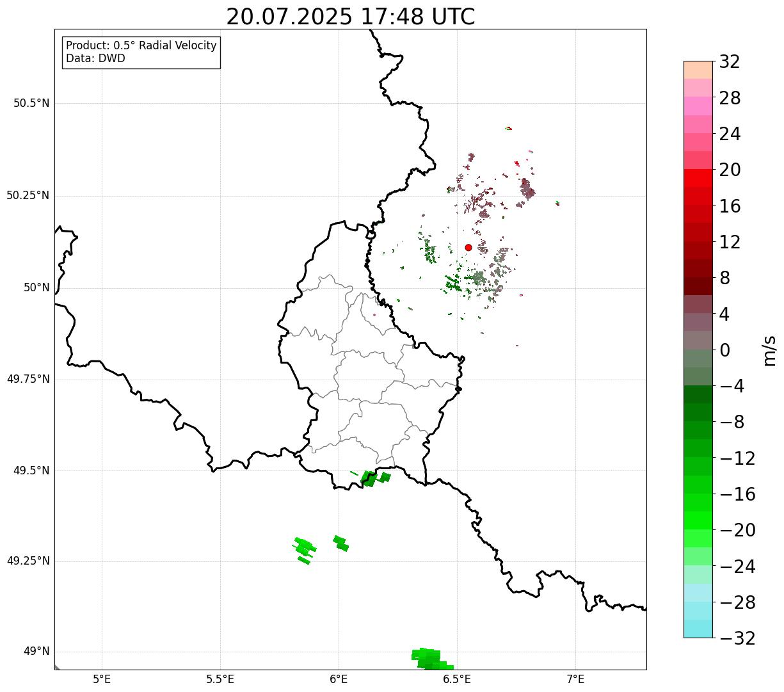Click the colorbar tick label 12
This screenshot has height=692, width=784.
tap(730, 242)
